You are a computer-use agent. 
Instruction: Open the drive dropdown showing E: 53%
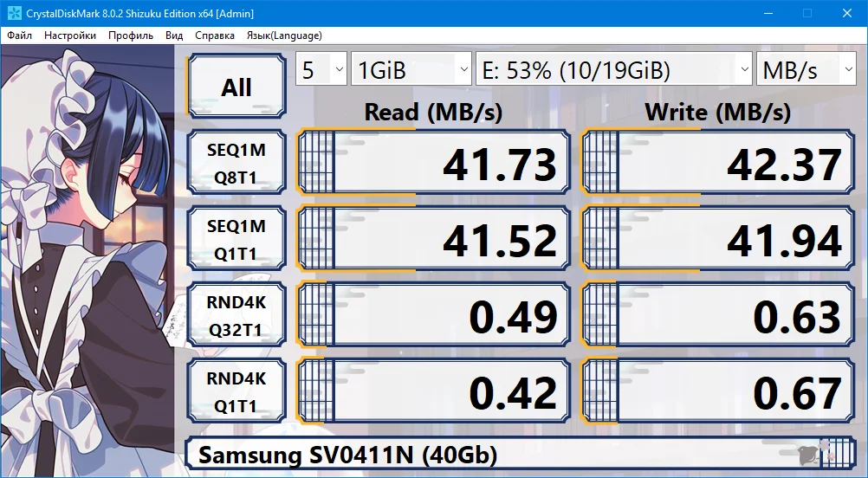(614, 69)
